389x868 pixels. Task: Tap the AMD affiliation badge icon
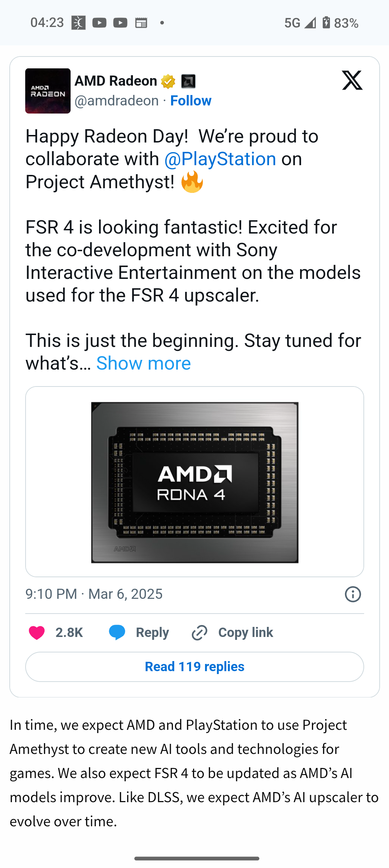coord(188,81)
